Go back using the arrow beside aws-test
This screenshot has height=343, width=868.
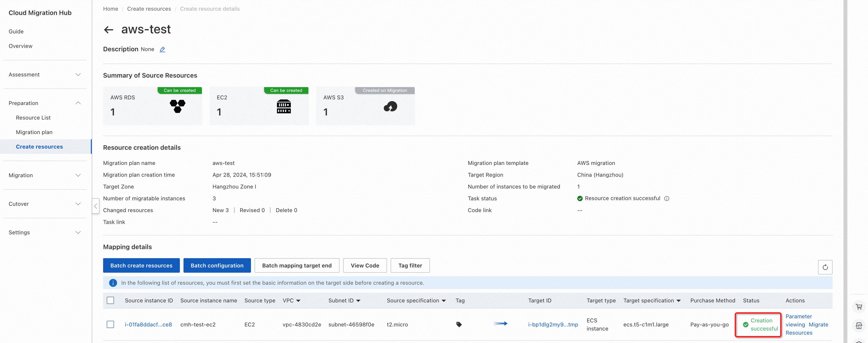coord(109,30)
